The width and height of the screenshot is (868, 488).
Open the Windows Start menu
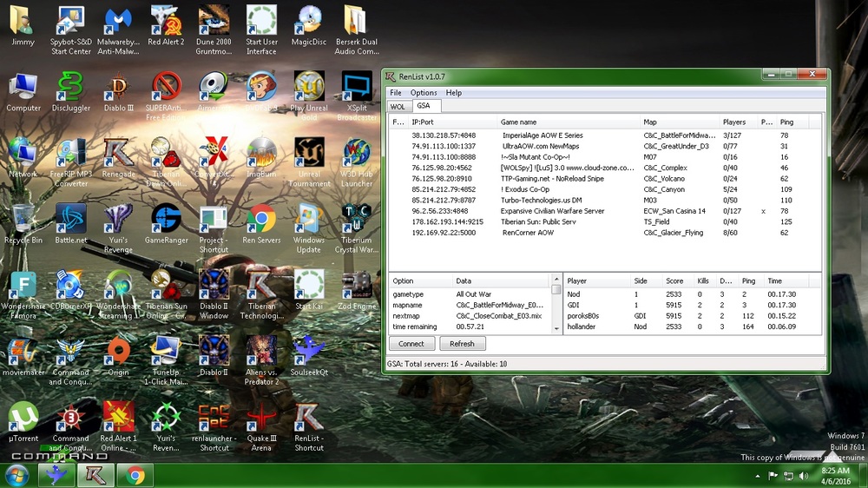pos(16,476)
